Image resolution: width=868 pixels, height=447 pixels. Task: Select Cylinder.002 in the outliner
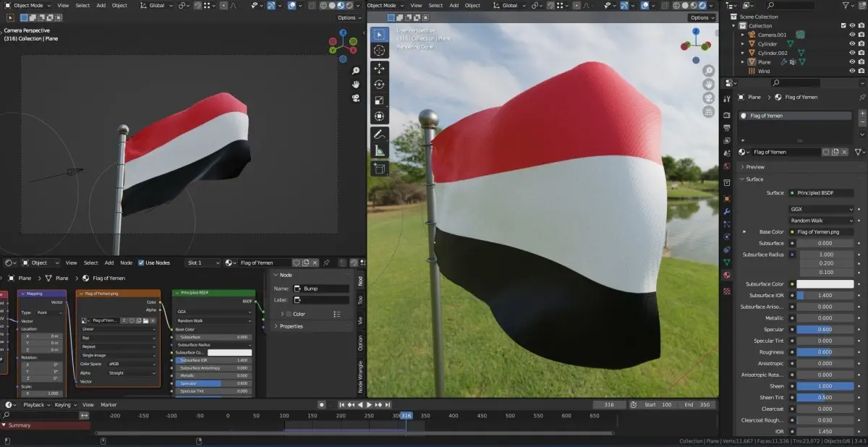[x=773, y=53]
